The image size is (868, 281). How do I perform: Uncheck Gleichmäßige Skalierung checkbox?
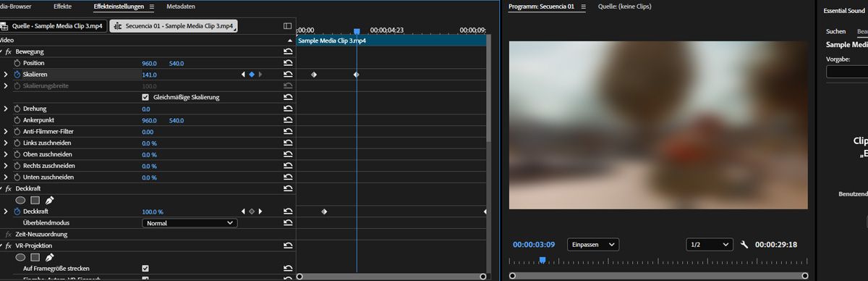(x=145, y=97)
